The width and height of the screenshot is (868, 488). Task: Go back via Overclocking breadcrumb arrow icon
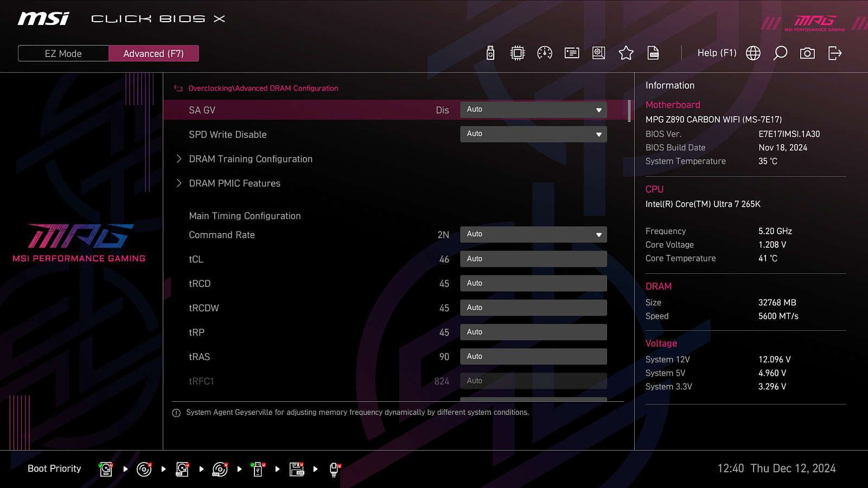[178, 88]
